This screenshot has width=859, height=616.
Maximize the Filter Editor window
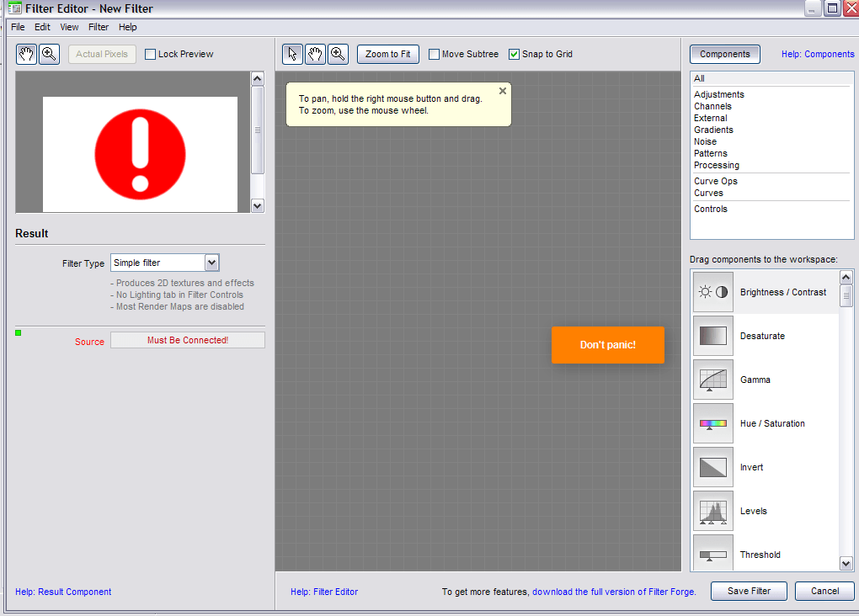pyautogui.click(x=832, y=8)
